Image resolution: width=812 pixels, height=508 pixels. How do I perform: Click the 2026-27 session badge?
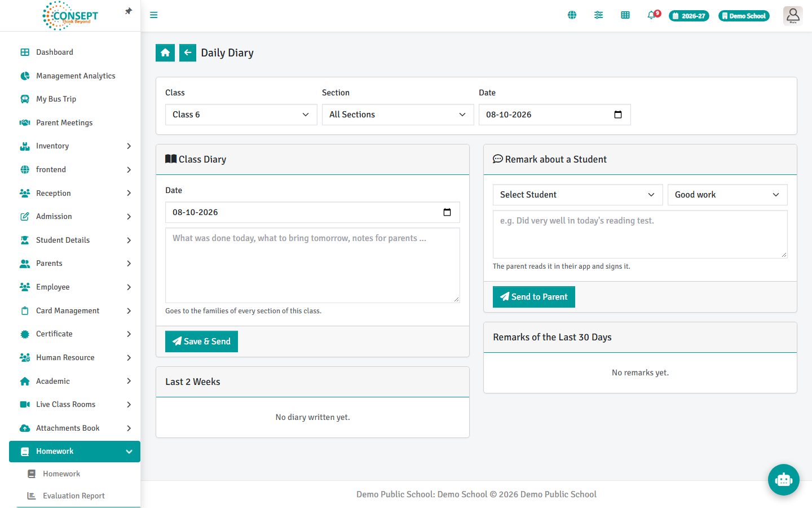(x=689, y=16)
